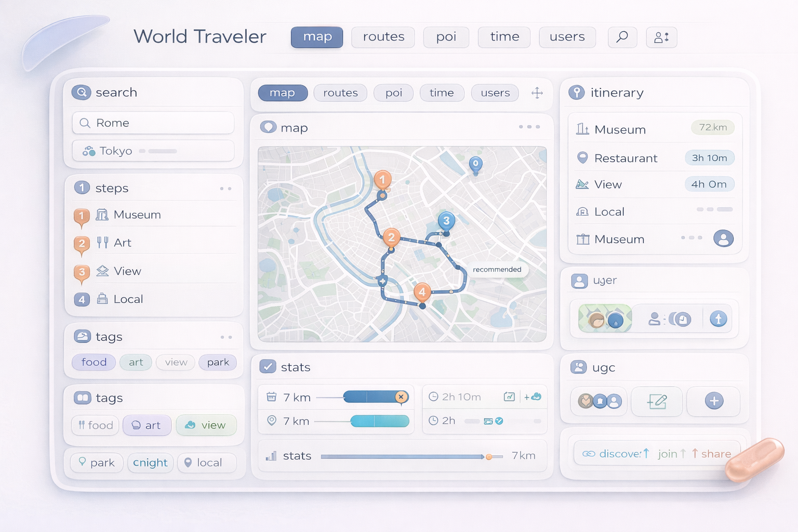Click the itinerary pin icon header
The image size is (798, 532).
click(578, 92)
